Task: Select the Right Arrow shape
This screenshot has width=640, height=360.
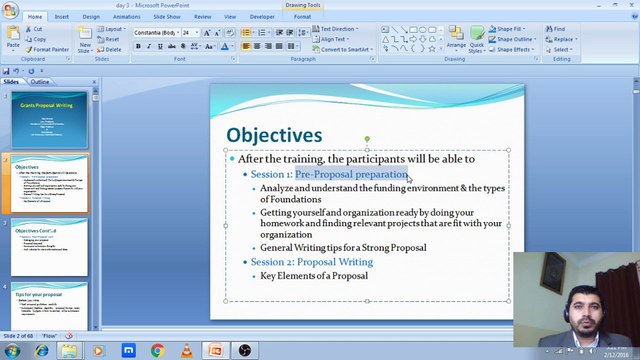Action: tap(413, 39)
